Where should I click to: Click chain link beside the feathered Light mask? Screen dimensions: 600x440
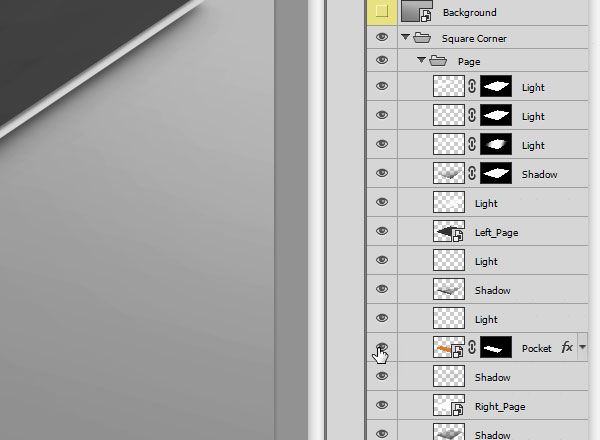472,144
